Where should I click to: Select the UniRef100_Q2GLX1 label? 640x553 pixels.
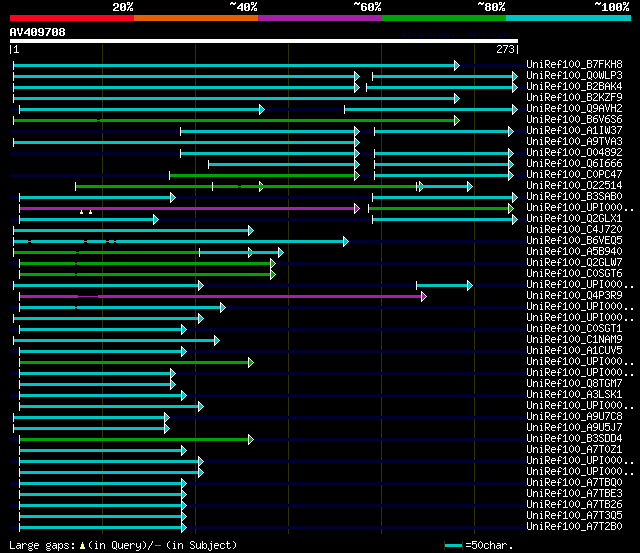coord(574,219)
